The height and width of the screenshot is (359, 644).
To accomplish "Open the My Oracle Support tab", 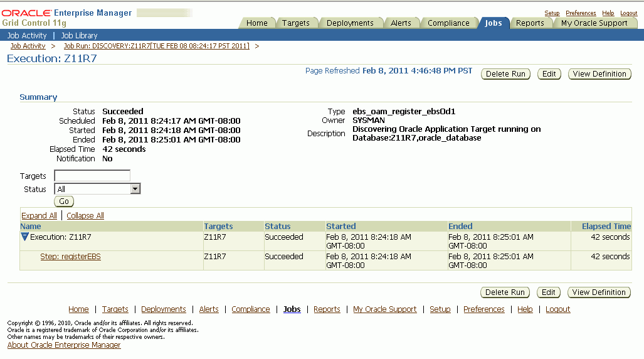I will [594, 23].
